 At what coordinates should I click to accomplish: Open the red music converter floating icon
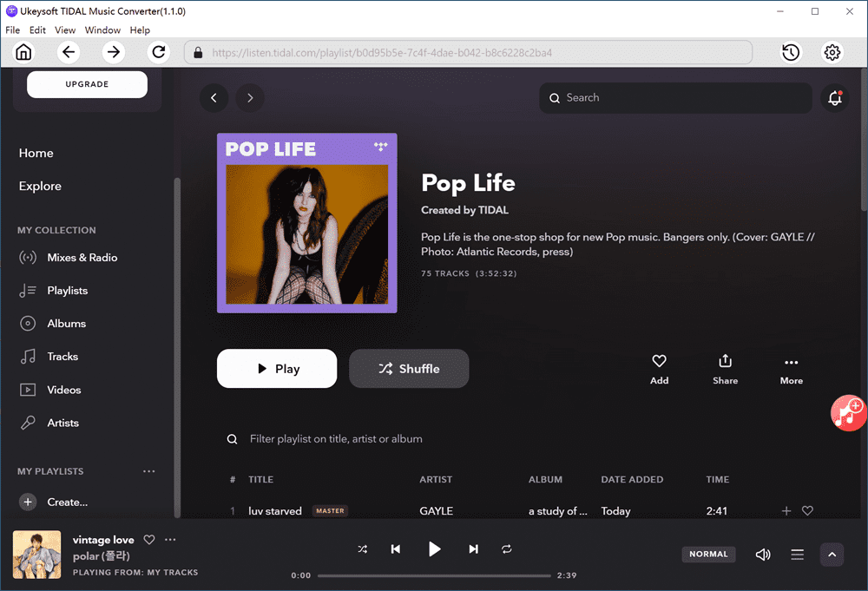[848, 413]
